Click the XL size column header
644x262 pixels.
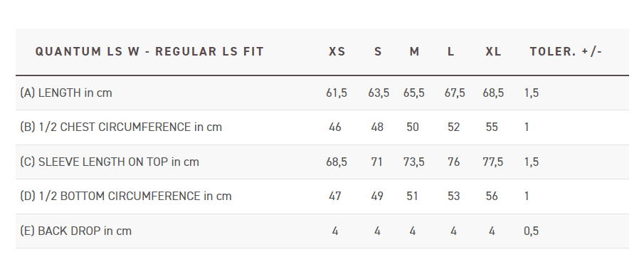[493, 51]
